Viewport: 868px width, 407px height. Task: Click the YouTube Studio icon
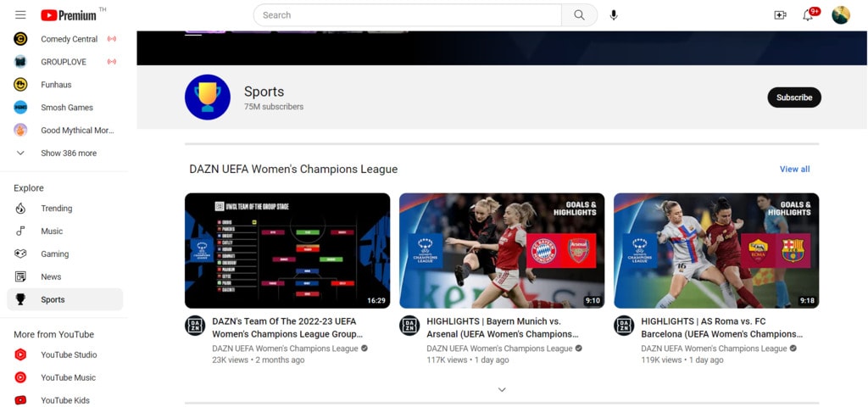click(x=20, y=354)
